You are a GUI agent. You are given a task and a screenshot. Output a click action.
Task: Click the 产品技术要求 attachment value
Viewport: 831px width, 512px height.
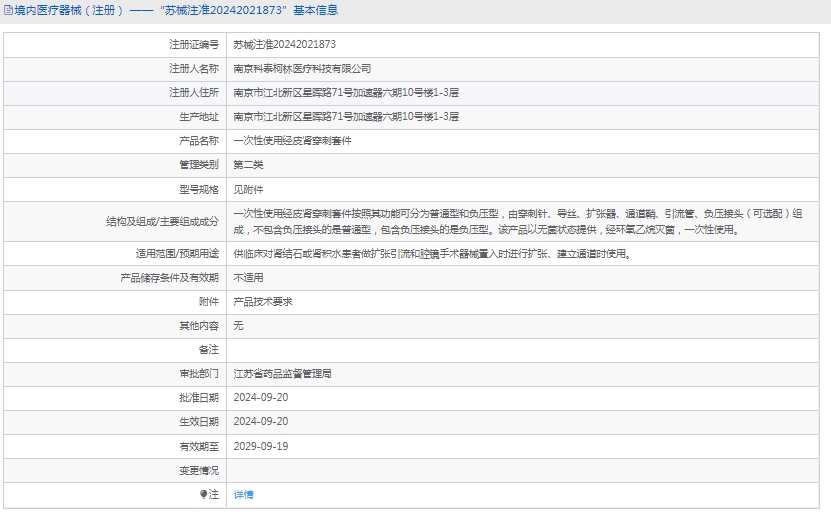pos(262,301)
